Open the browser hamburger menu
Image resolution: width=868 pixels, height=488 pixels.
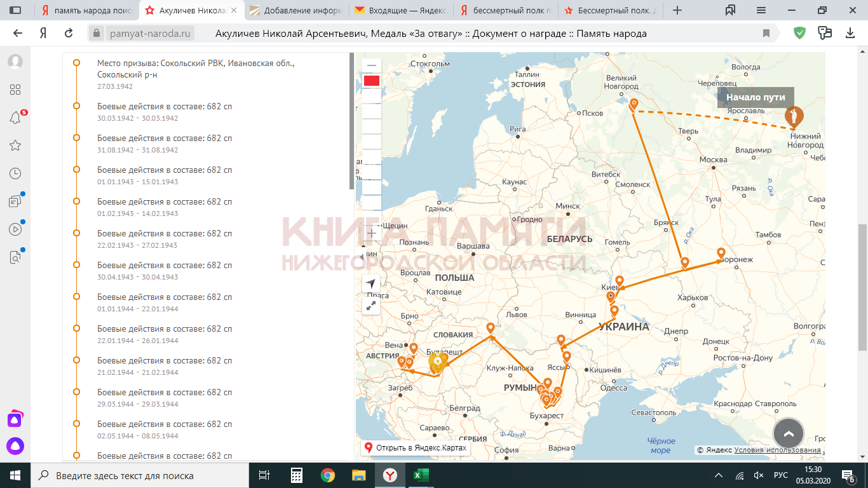[x=761, y=10]
